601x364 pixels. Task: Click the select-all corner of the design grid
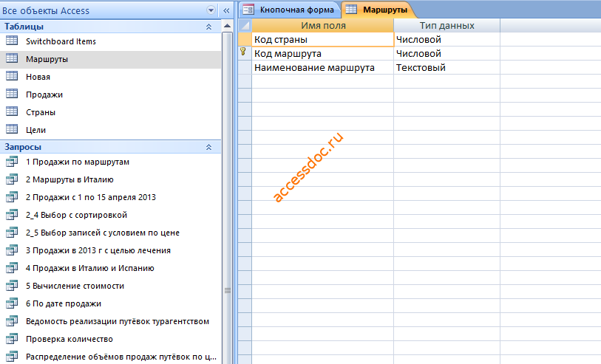pos(245,26)
